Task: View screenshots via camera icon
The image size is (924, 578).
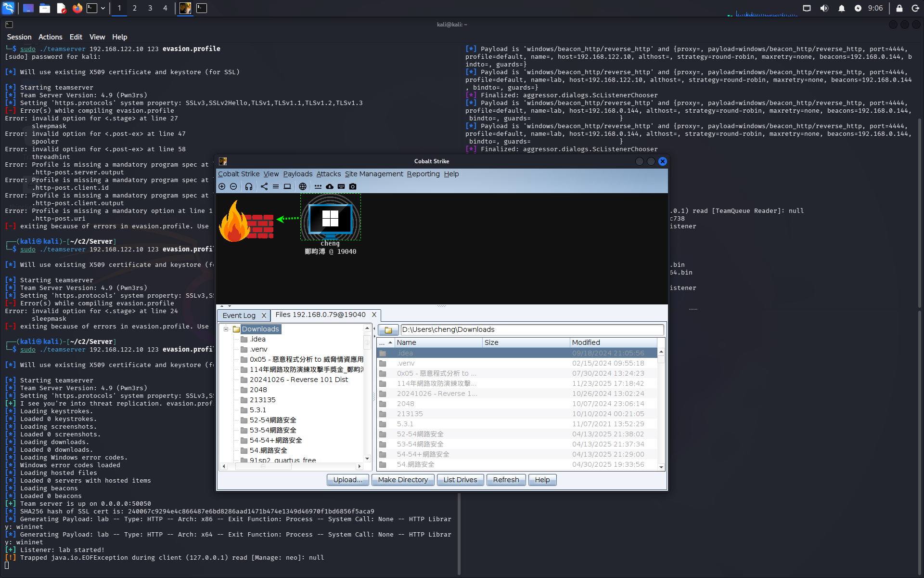Action: (x=353, y=186)
